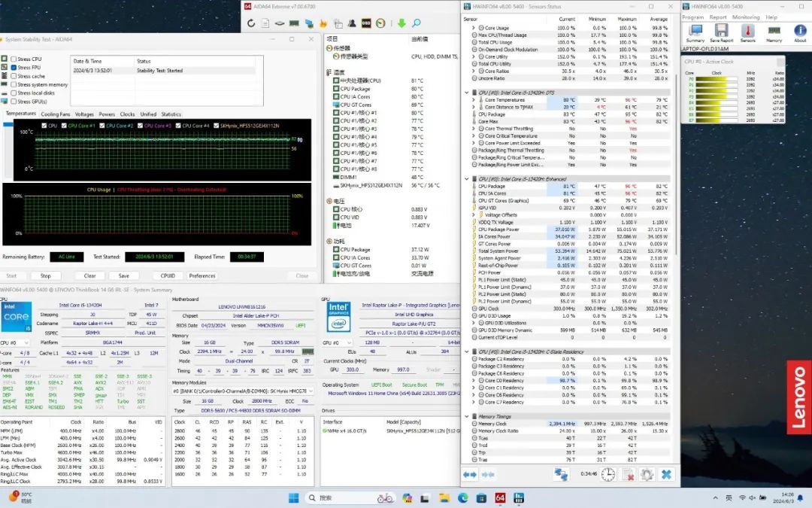Click the magnifier search icon in AIDA64 toolbar
The width and height of the screenshot is (812, 508).
pyautogui.click(x=416, y=23)
